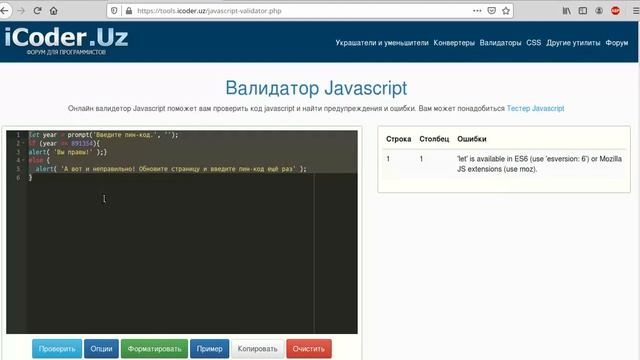640x360 pixels.
Task: Click the Валидатор Javascript heading
Action: pos(316,88)
